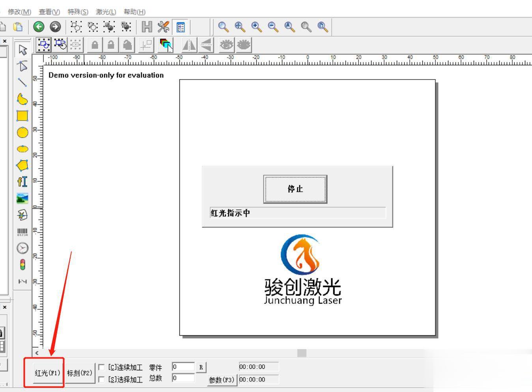Image resolution: width=532 pixels, height=392 pixels.
Task: Click the closed eye hide icon
Action: point(244,45)
